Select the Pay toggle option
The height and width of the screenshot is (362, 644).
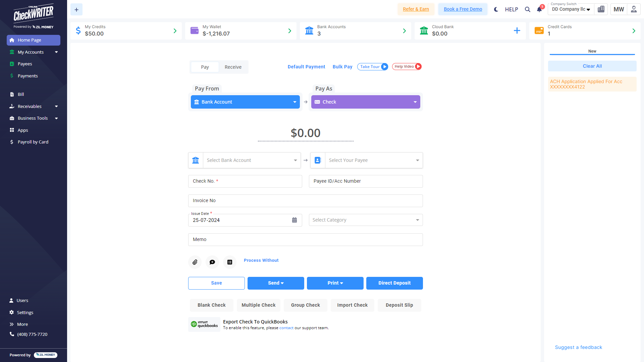[205, 67]
